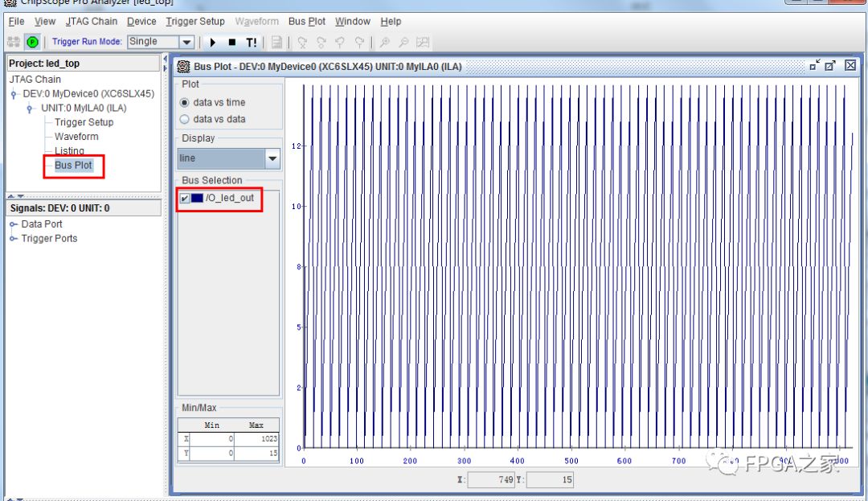The width and height of the screenshot is (868, 501).
Task: Click the Signals: DEV: 0 UNIT: 0 header
Action: coord(83,208)
